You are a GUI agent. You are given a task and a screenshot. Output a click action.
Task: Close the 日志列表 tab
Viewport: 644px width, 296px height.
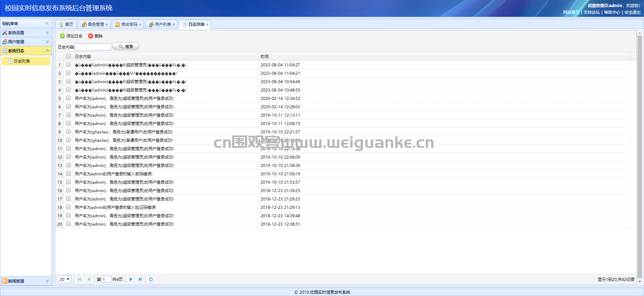click(x=207, y=24)
